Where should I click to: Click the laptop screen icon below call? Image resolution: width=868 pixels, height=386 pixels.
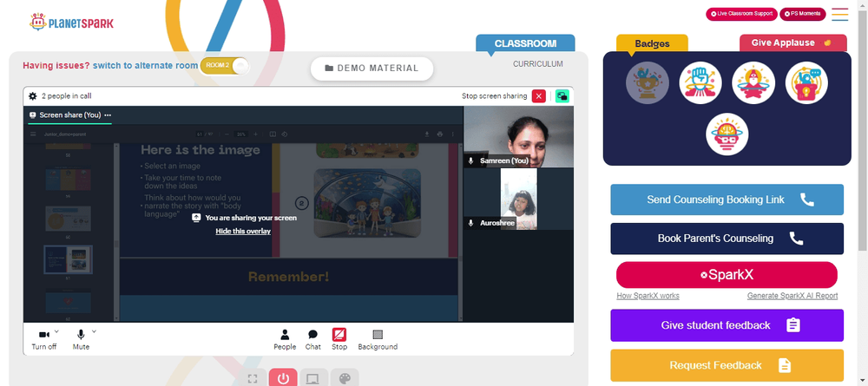point(312,378)
